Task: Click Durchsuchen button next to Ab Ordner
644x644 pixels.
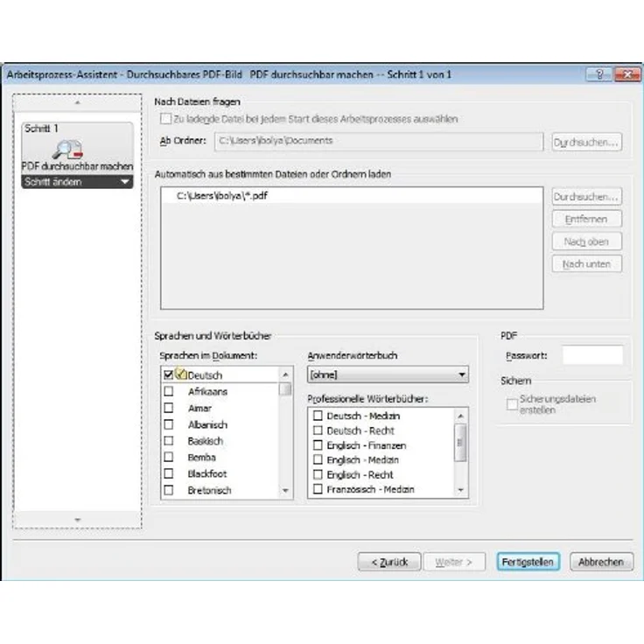Action: point(586,142)
